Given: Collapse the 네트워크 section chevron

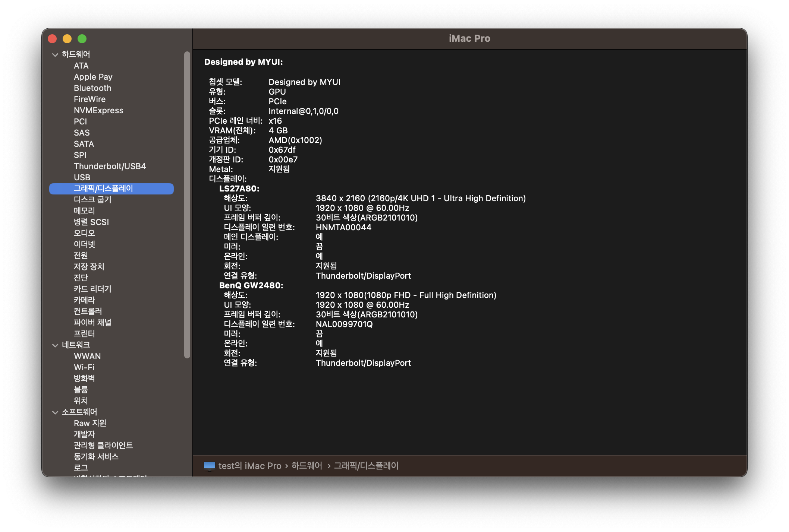Looking at the screenshot, I should click(x=55, y=345).
